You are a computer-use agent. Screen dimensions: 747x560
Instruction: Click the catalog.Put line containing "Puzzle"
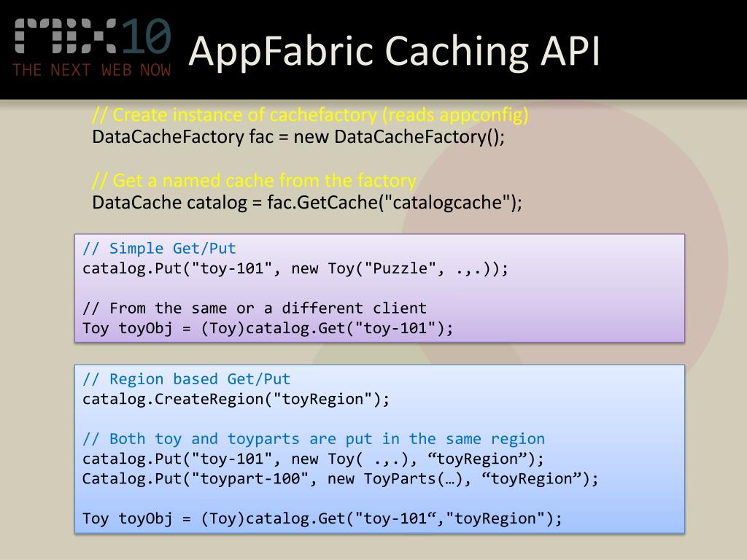point(295,268)
